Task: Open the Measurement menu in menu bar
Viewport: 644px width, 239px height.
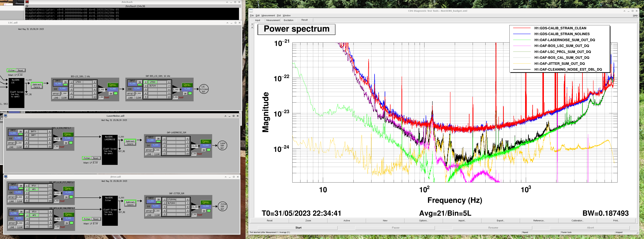Action: pos(268,16)
